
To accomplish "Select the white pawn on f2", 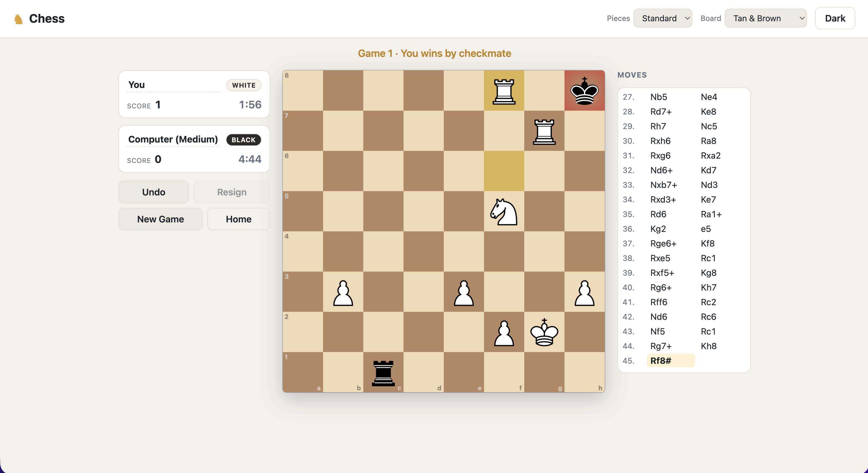I will (504, 332).
